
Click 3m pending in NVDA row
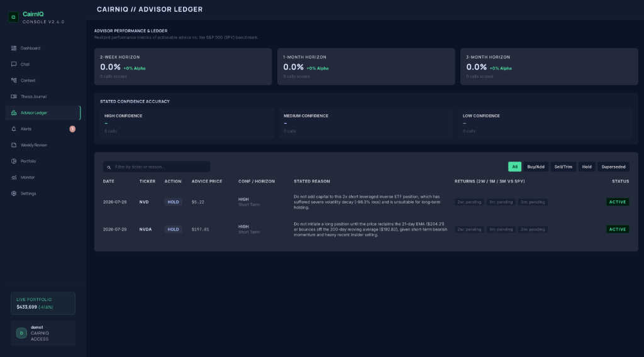coord(533,229)
